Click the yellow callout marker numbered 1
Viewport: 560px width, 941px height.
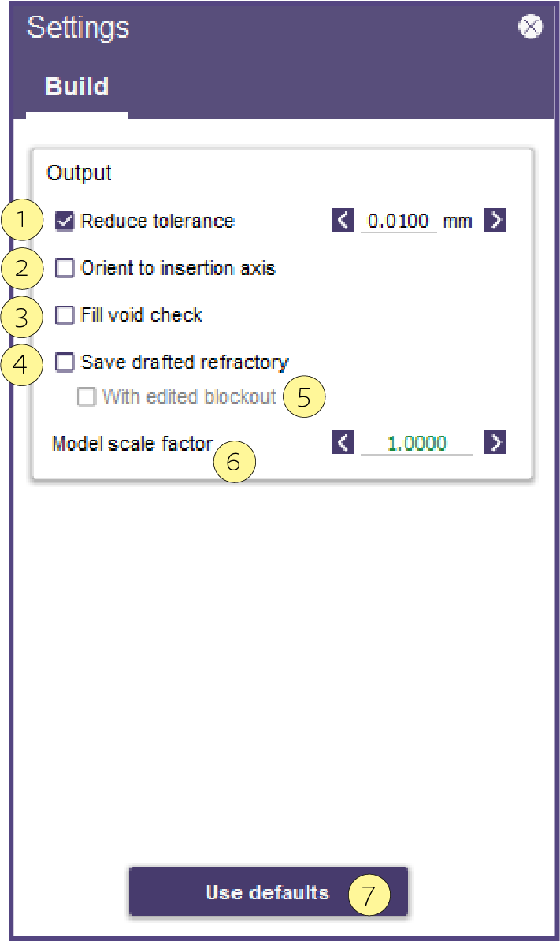click(x=21, y=220)
